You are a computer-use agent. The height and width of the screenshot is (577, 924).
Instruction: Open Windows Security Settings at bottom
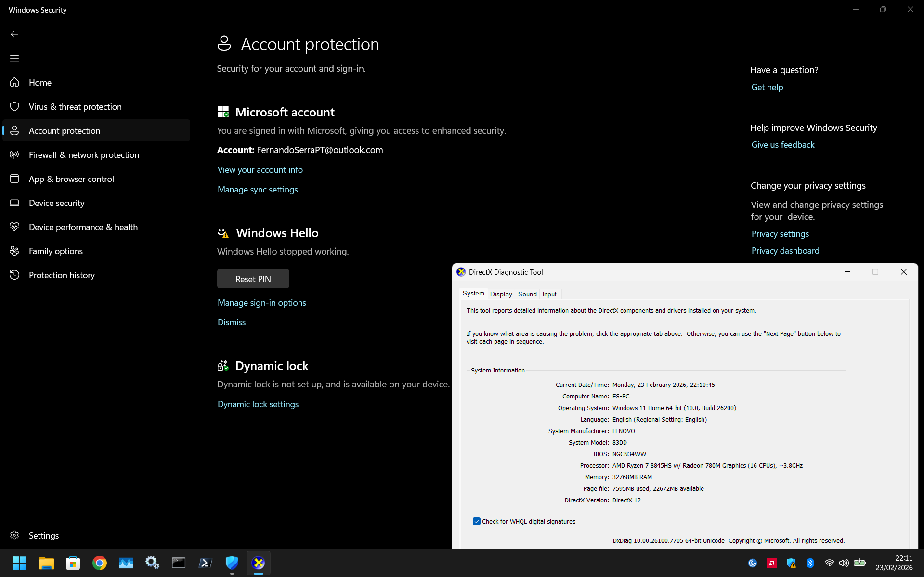pos(96,535)
